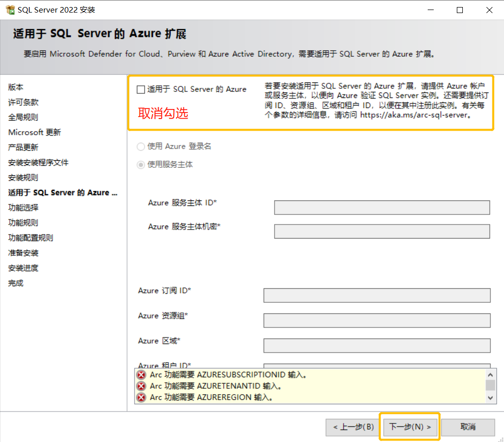The image size is (504, 442).
Task: Tick the Azure extension for SQL Server checkbox
Action: pyautogui.click(x=141, y=89)
